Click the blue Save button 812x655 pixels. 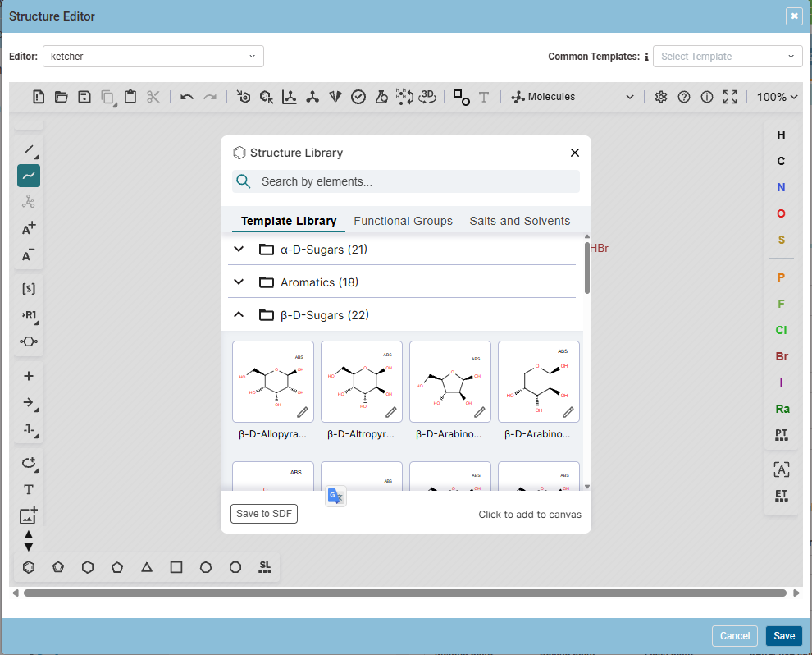click(x=784, y=636)
